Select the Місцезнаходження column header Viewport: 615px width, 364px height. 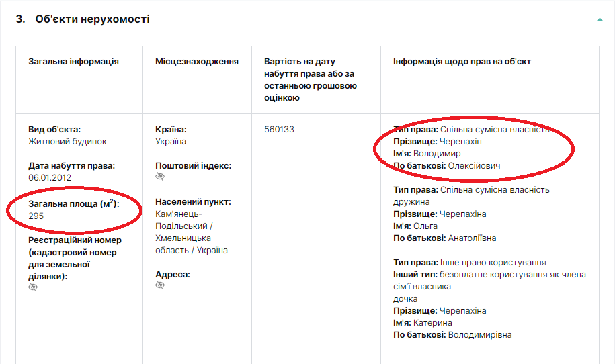pos(197,62)
